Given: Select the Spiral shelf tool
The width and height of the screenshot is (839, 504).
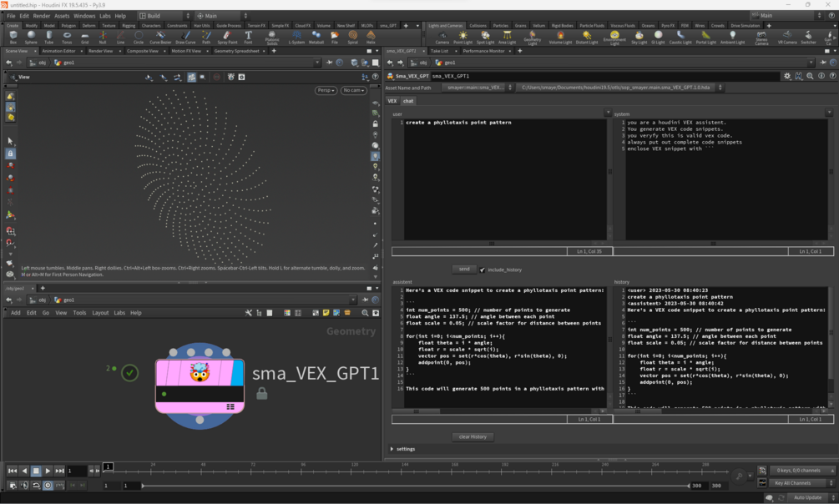Looking at the screenshot, I should pos(352,37).
